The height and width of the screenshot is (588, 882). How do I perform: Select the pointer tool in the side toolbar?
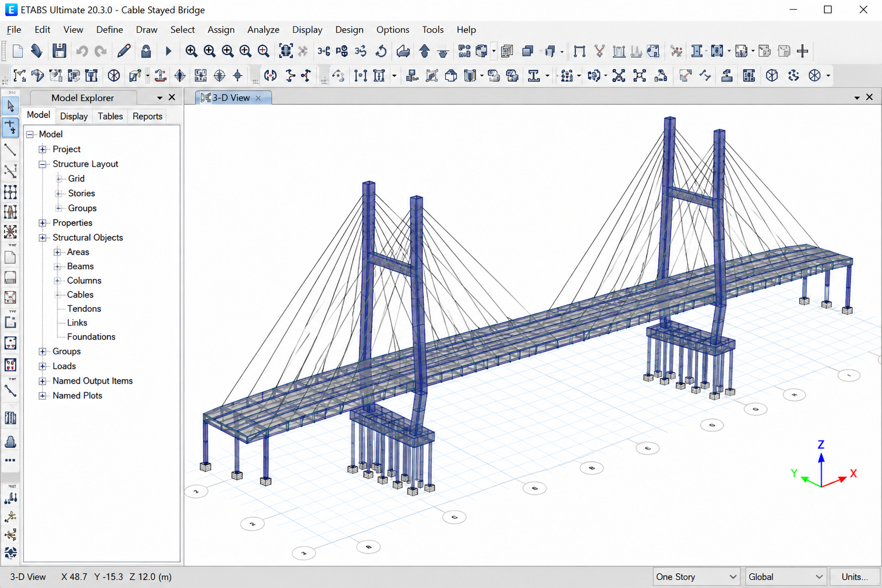coord(10,106)
